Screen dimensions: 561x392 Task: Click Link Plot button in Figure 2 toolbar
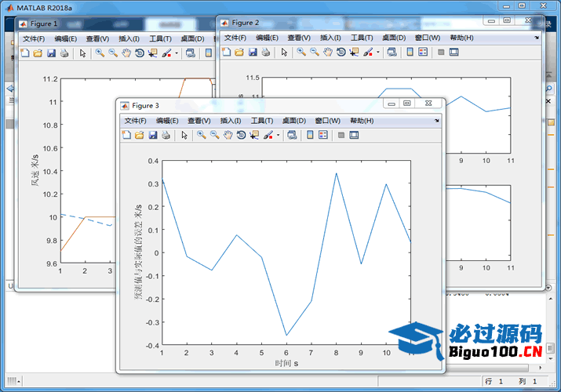coord(392,53)
